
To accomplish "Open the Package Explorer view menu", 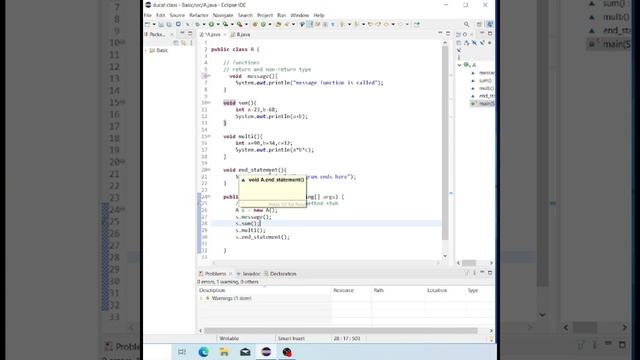I will (x=191, y=42).
